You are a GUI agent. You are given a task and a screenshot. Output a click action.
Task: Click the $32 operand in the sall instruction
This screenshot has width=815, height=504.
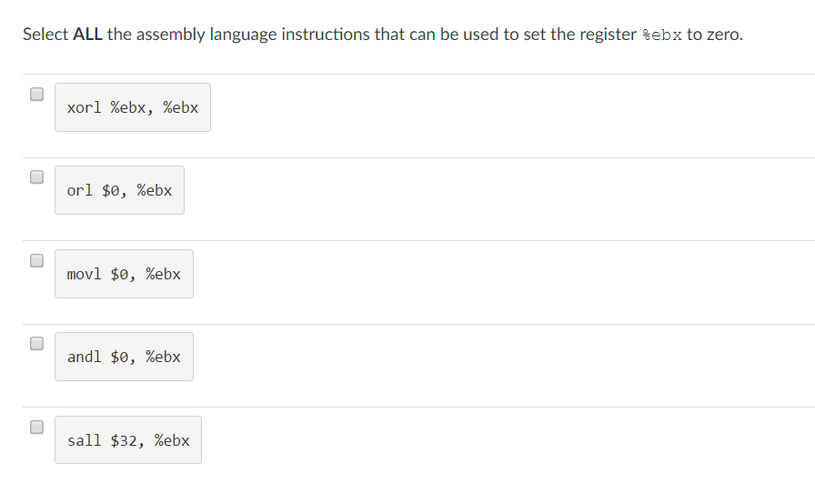124,440
